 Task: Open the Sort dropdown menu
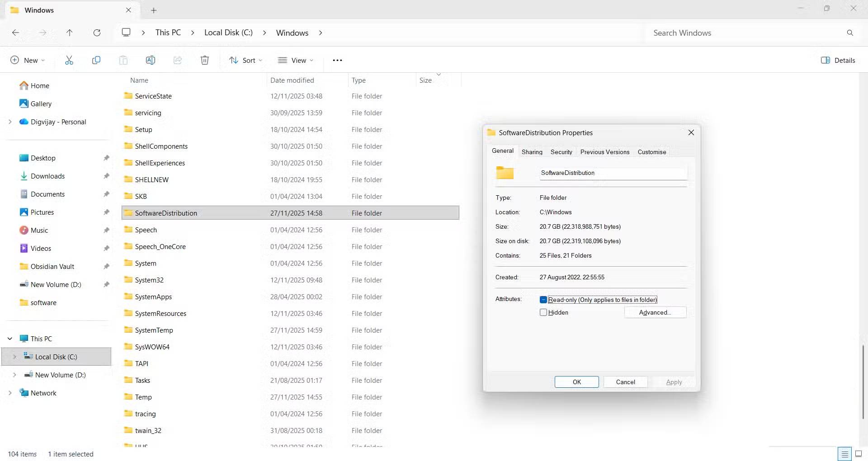pyautogui.click(x=245, y=60)
